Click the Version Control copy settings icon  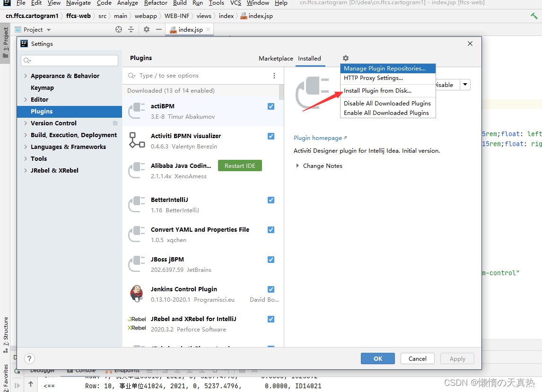tap(115, 123)
